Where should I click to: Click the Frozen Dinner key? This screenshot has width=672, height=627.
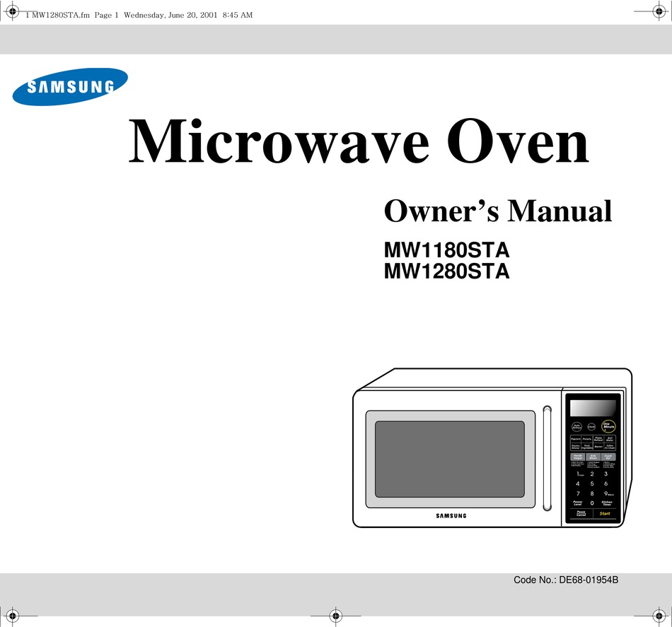576,446
